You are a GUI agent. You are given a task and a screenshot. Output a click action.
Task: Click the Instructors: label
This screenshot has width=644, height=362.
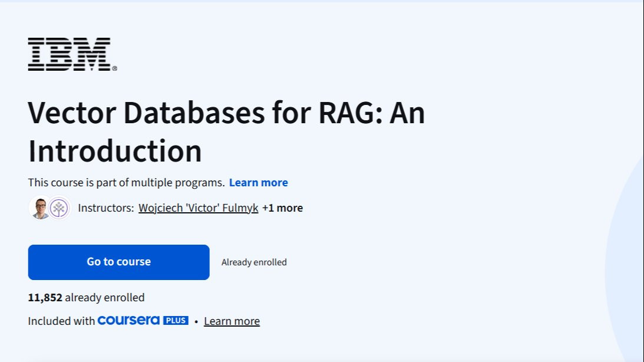(x=105, y=208)
